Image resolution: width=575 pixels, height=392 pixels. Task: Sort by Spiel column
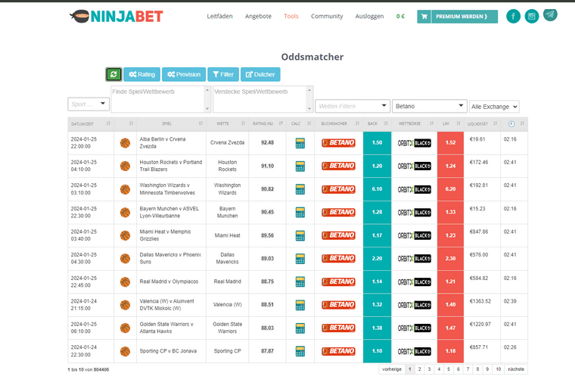pos(171,124)
